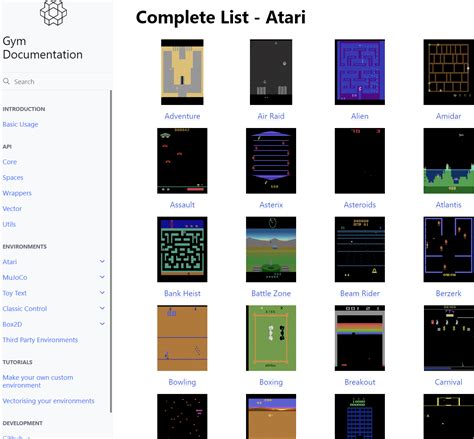Open the Spaces page
The height and width of the screenshot is (439, 474).
(13, 177)
